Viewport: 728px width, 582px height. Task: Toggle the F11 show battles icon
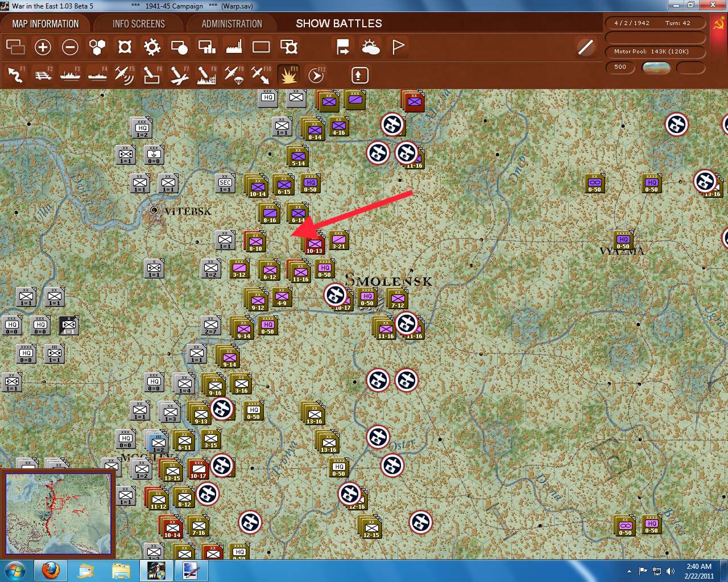pos(288,75)
